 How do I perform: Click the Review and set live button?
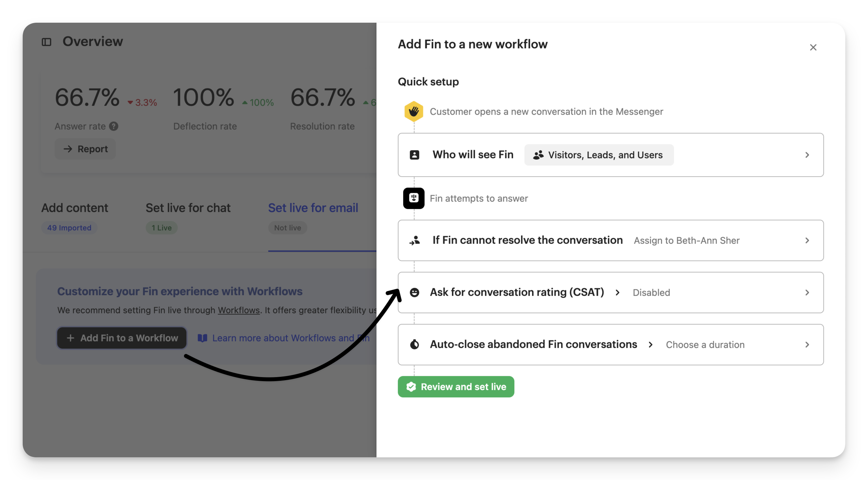pyautogui.click(x=456, y=386)
